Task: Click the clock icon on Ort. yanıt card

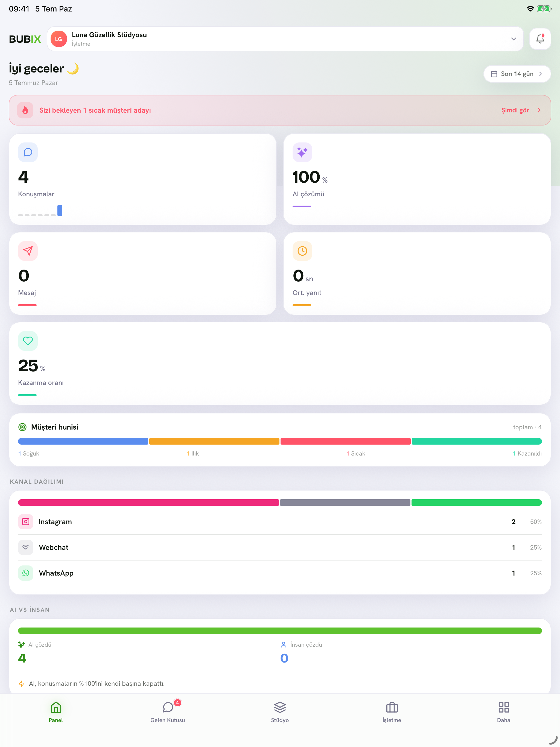Action: tap(302, 251)
